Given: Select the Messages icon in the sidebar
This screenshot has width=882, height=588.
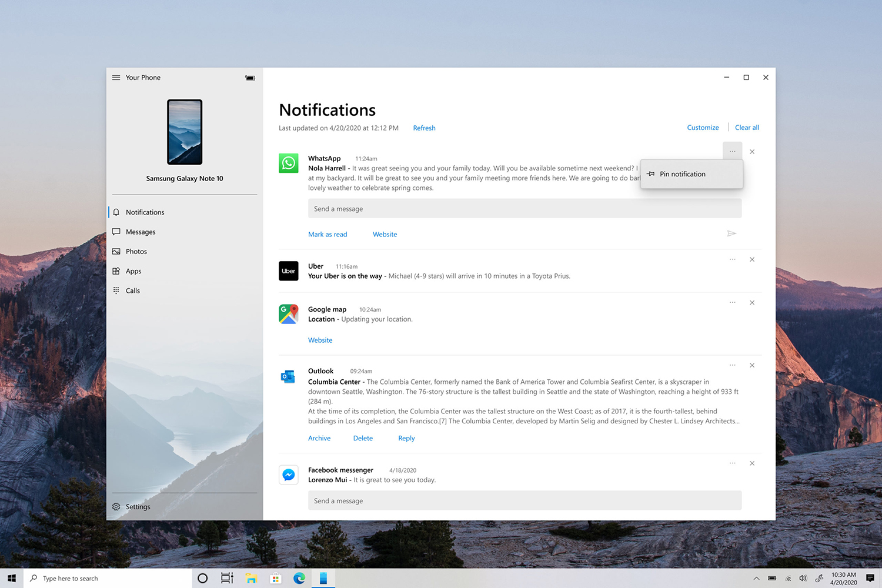Looking at the screenshot, I should (x=116, y=231).
